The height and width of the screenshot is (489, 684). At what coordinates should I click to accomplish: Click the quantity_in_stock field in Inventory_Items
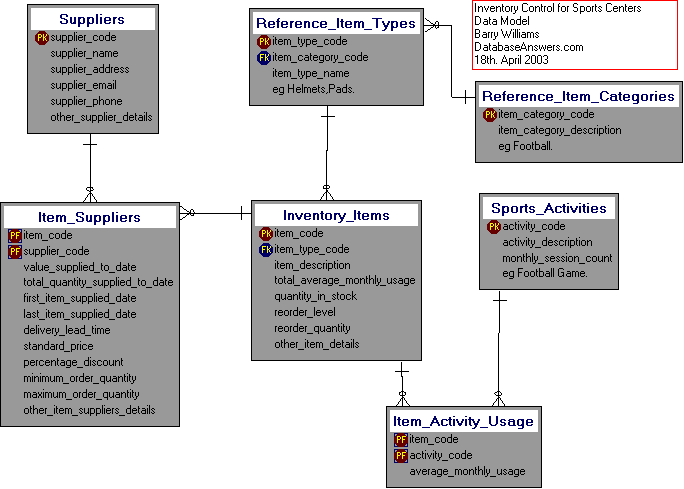coord(316,297)
